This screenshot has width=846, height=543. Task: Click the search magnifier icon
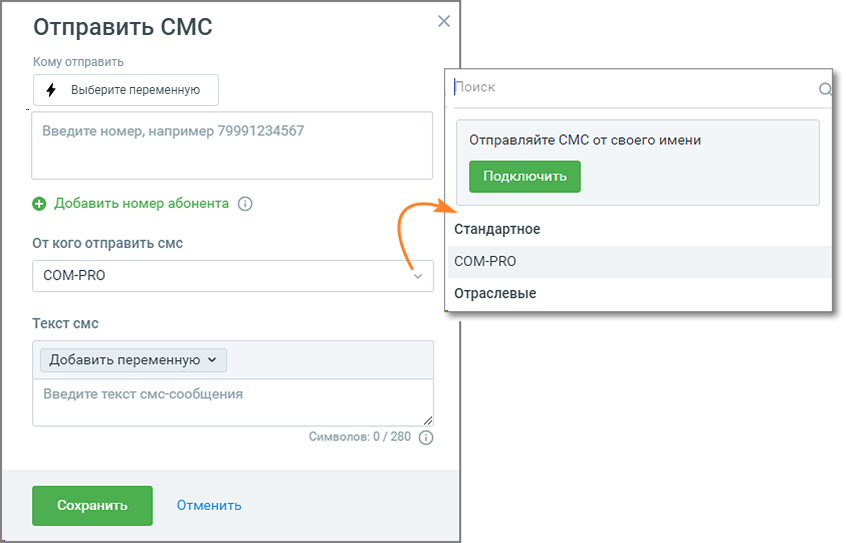pyautogui.click(x=825, y=89)
